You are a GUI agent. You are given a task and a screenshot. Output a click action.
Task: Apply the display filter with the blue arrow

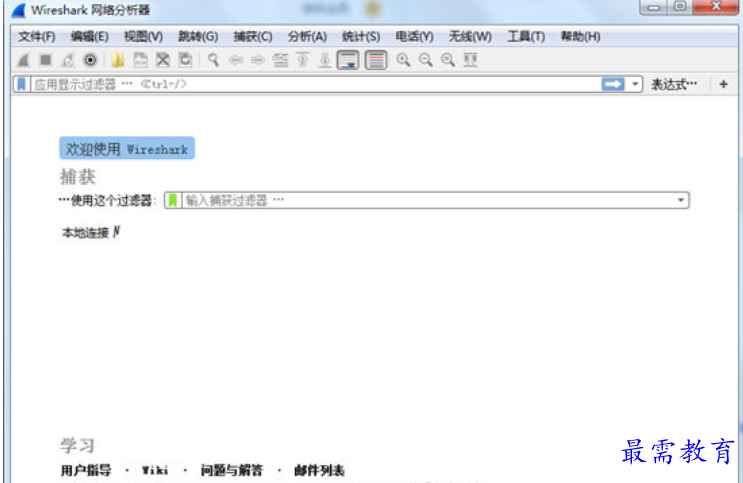click(613, 84)
